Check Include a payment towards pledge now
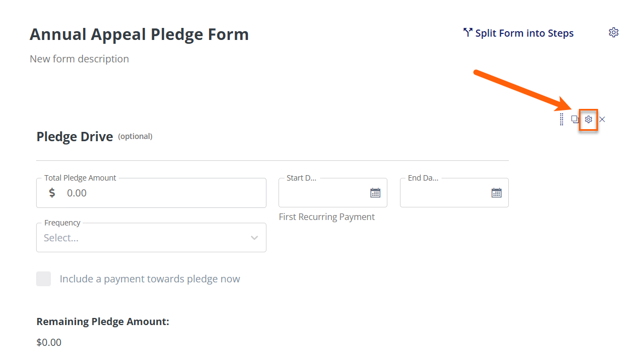644x359 pixels. pos(44,279)
